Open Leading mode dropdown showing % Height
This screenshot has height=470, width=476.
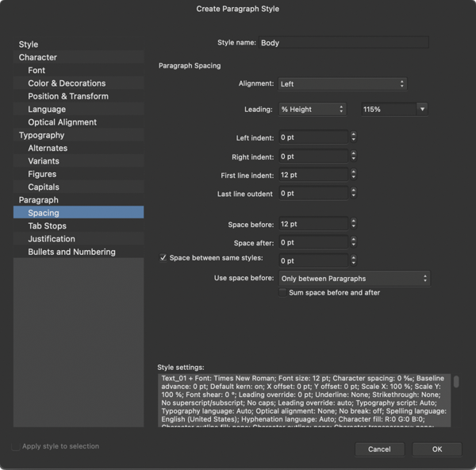click(x=313, y=110)
